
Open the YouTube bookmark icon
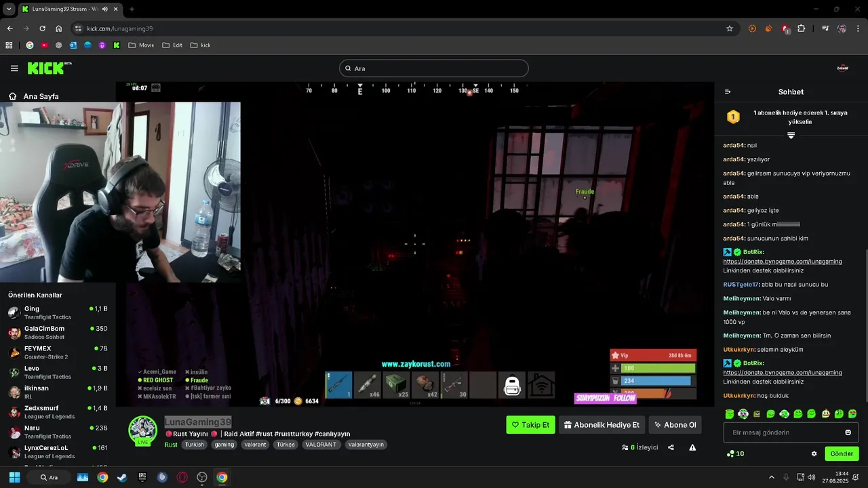(44, 45)
